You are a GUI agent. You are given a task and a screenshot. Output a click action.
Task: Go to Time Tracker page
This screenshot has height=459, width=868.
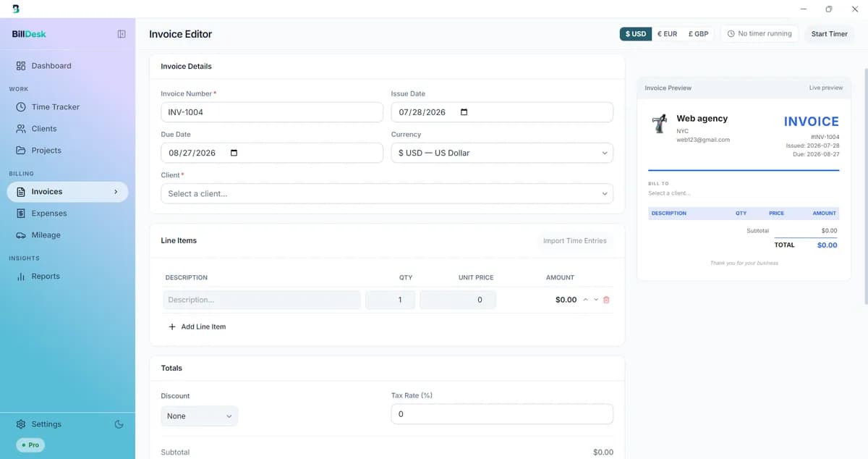coord(67,107)
